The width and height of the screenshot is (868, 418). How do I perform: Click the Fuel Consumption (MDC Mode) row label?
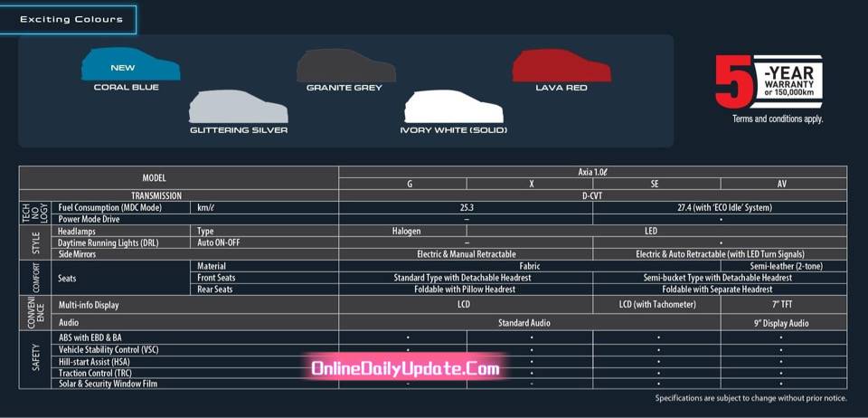pyautogui.click(x=109, y=207)
